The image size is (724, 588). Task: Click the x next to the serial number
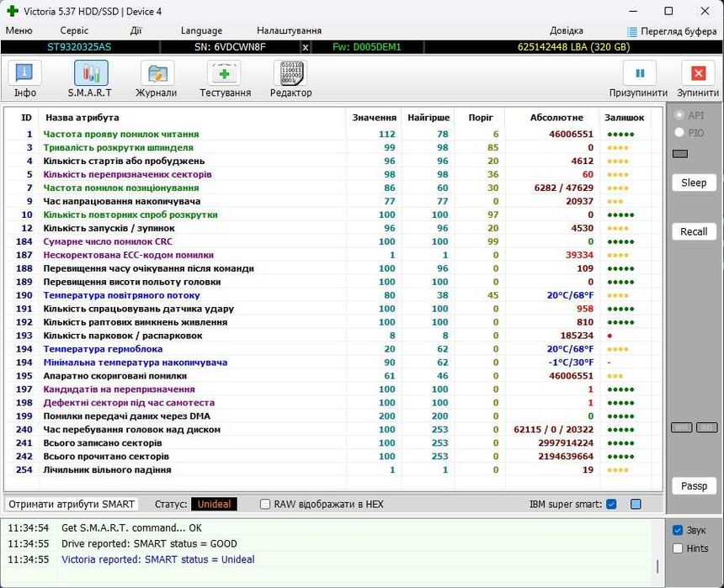pos(306,47)
